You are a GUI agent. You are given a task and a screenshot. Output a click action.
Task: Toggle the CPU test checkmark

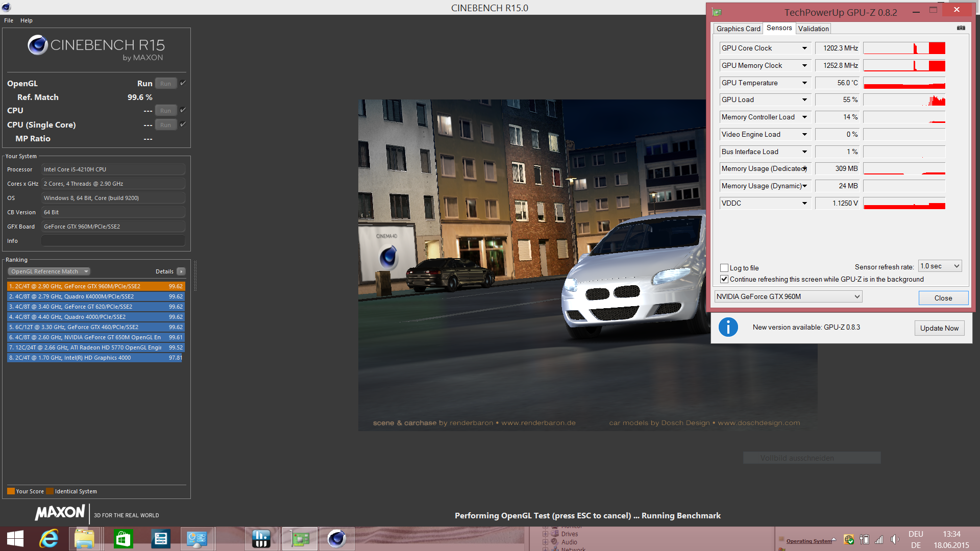[183, 110]
